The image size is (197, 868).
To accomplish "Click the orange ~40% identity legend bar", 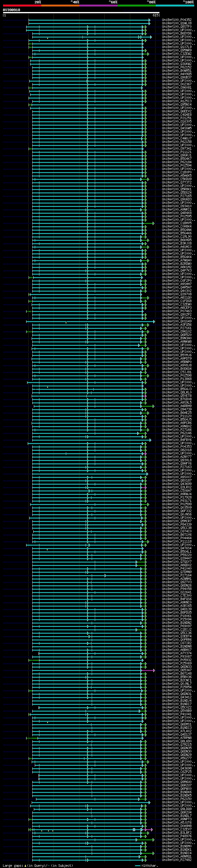I will tap(60, 6).
